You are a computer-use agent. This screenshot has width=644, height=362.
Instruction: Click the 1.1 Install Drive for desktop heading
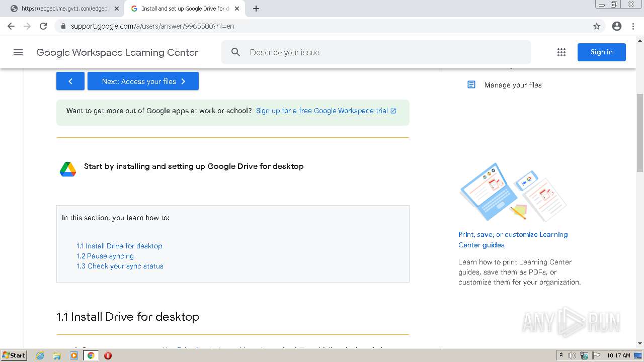coord(128,317)
